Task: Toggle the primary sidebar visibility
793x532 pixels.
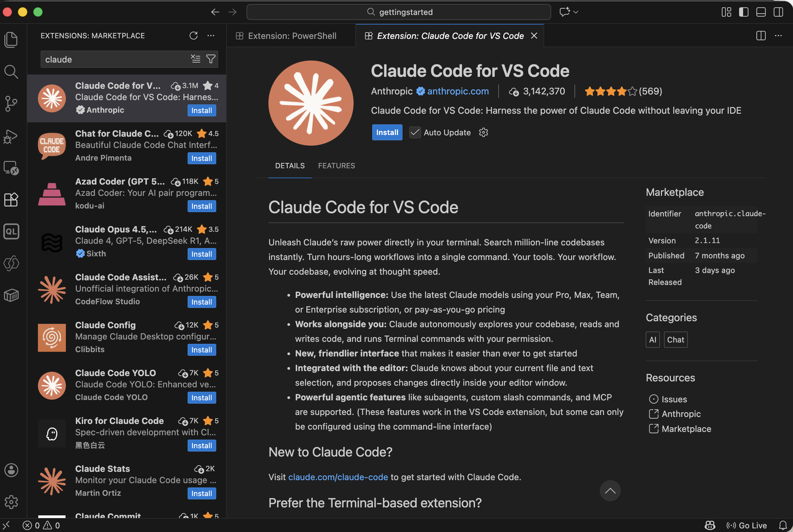Action: point(743,12)
